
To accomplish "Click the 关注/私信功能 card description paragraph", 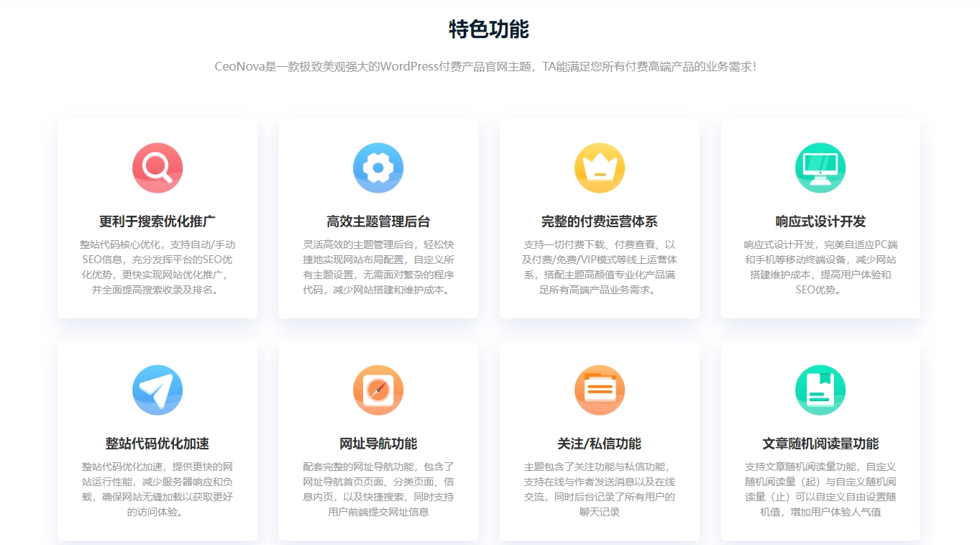I will [599, 490].
